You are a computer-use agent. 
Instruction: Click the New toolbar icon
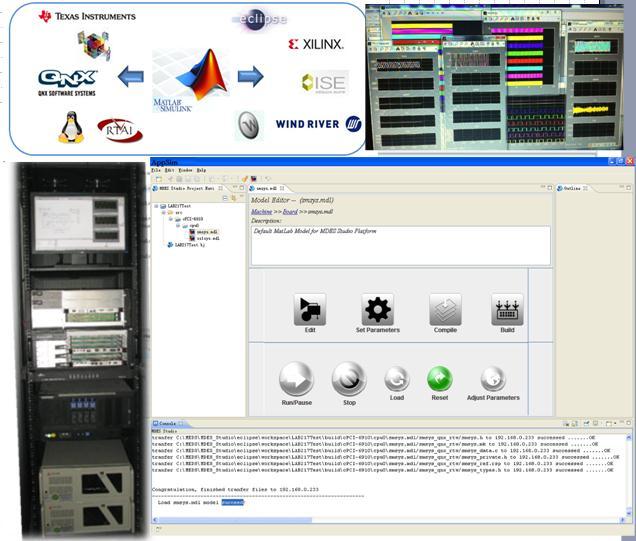click(159, 179)
